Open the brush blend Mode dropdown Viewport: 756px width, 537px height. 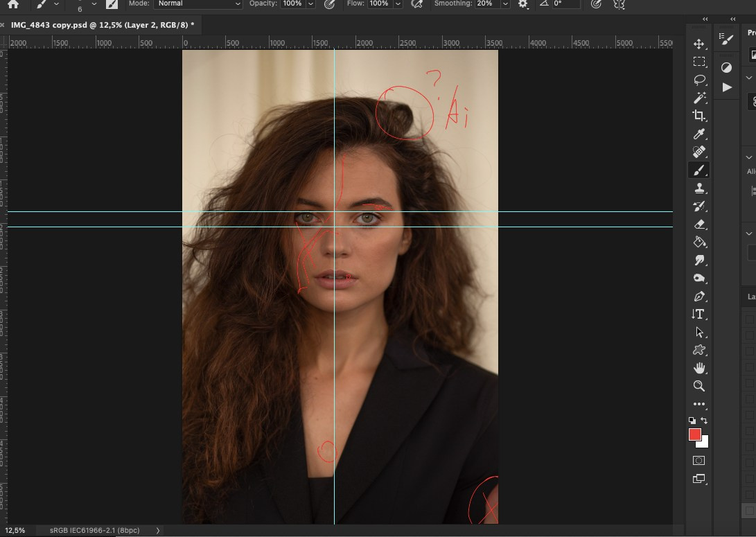(197, 4)
